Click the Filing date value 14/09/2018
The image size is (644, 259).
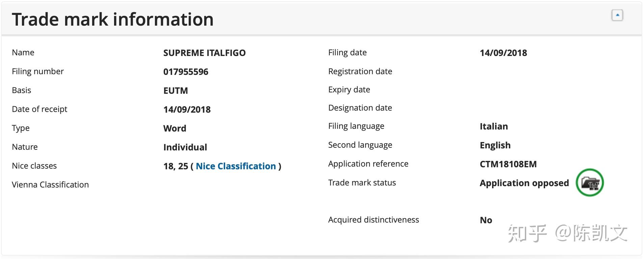coord(503,53)
